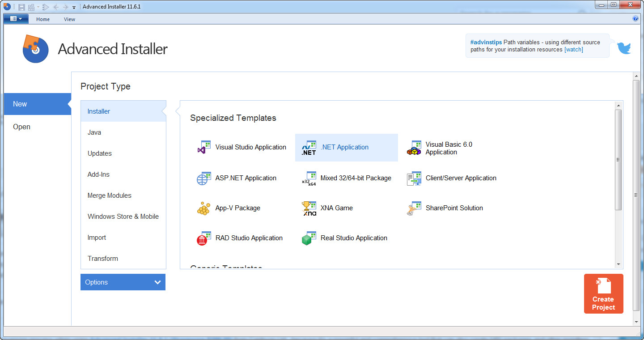Click the Build icon in the quick access toolbar
The width and height of the screenshot is (644, 340).
pos(31,7)
